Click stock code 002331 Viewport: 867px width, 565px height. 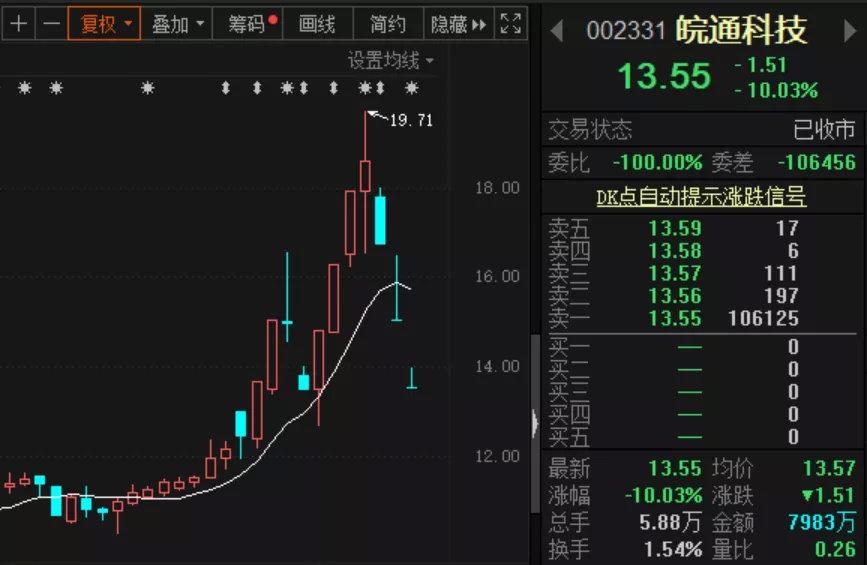coord(626,31)
